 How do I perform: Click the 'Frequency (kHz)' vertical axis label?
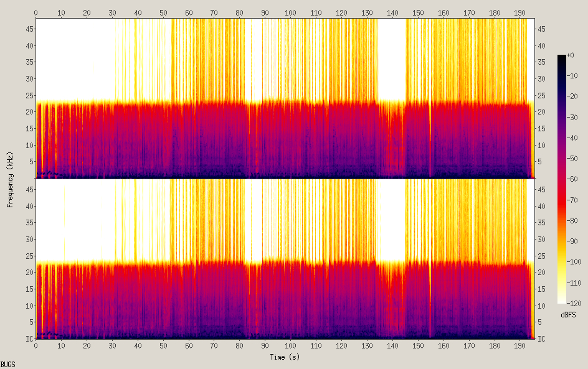tap(11, 179)
